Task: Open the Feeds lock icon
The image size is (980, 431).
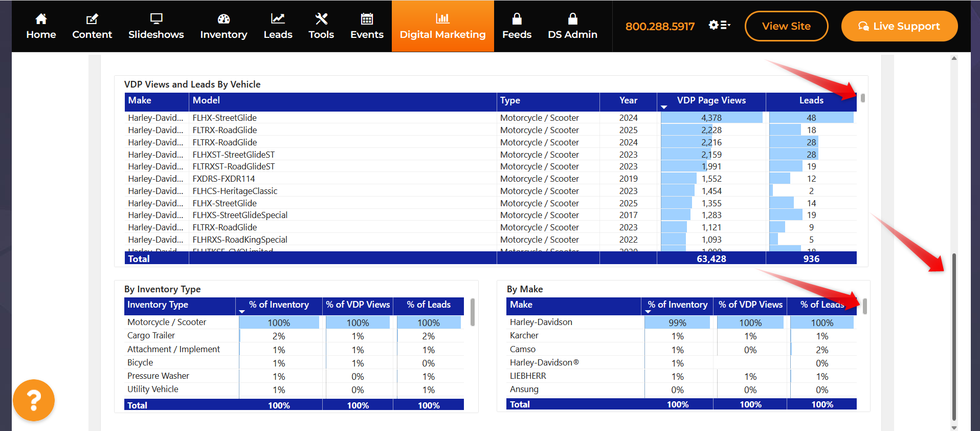Action: pyautogui.click(x=517, y=19)
